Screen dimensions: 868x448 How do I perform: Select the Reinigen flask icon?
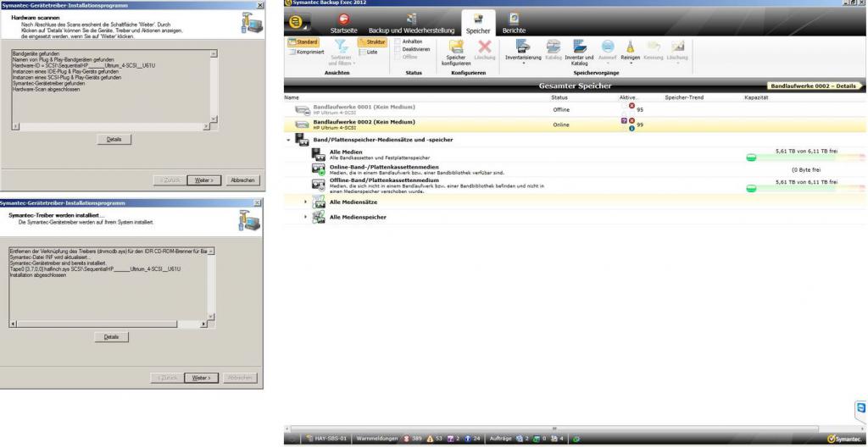630,47
